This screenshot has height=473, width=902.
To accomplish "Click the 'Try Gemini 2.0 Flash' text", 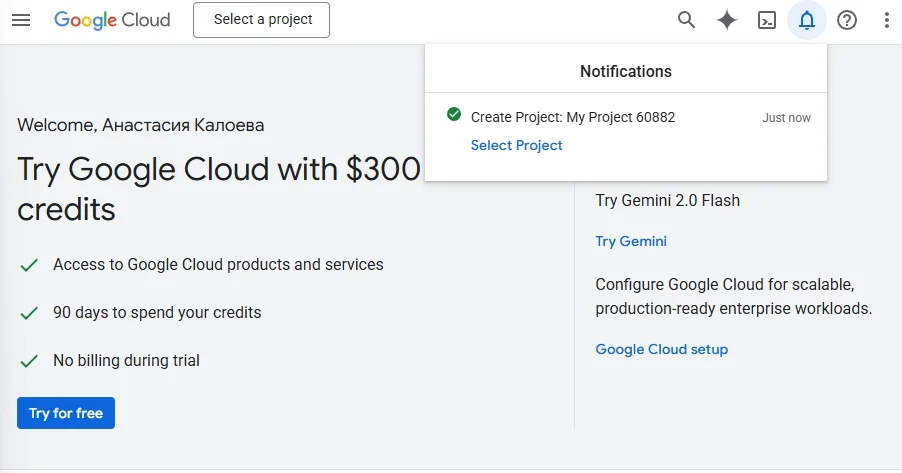I will 667,200.
